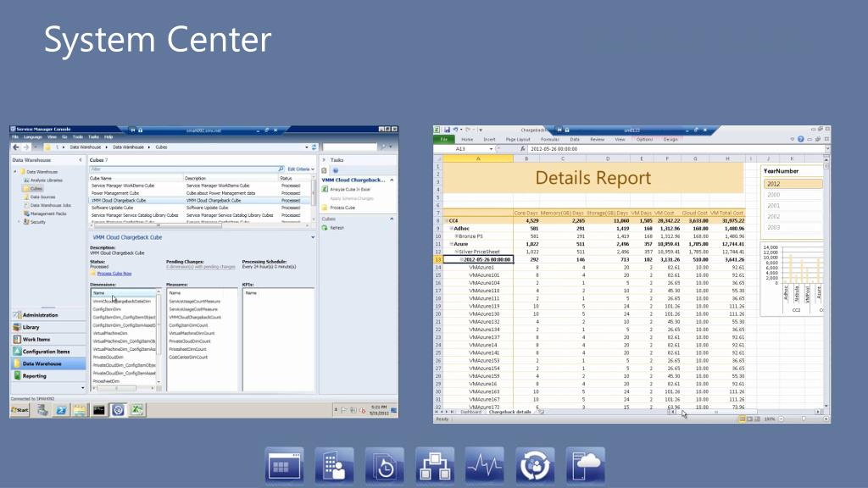Collapse the VMM Cloud Chargeback task group

392,180
